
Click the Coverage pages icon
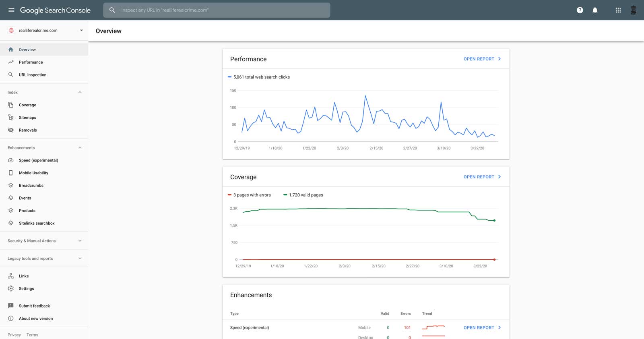pyautogui.click(x=11, y=105)
